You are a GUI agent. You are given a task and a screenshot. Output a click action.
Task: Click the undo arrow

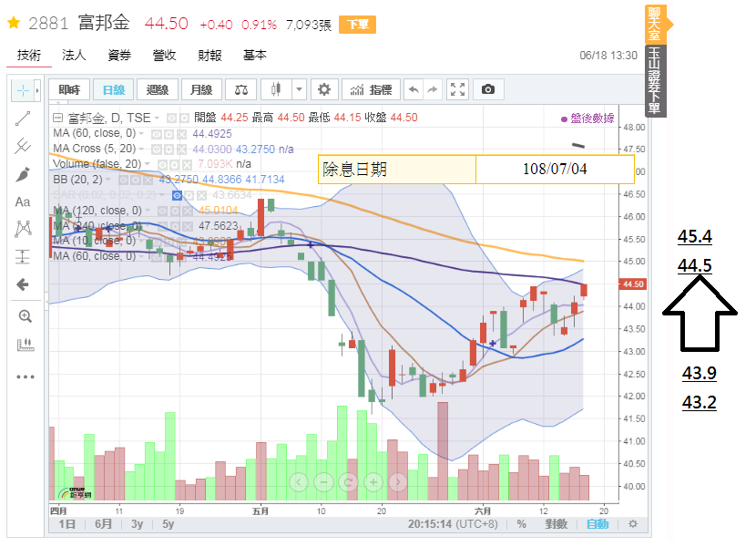414,89
